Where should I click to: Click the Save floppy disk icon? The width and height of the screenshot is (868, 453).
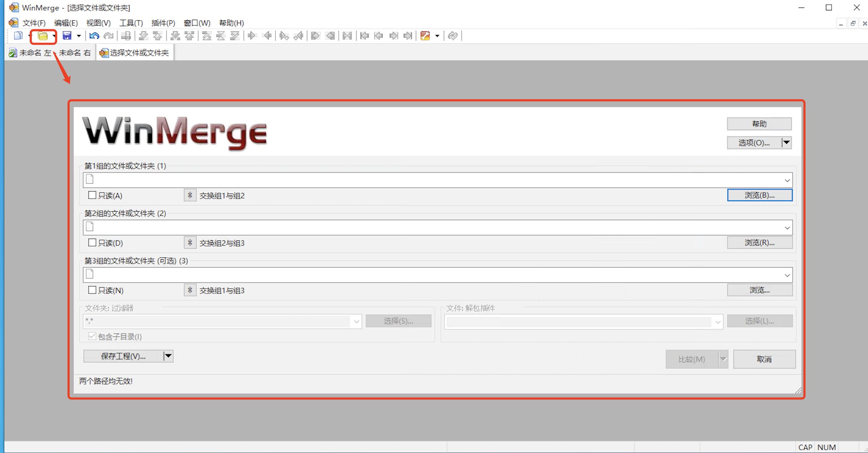[67, 36]
